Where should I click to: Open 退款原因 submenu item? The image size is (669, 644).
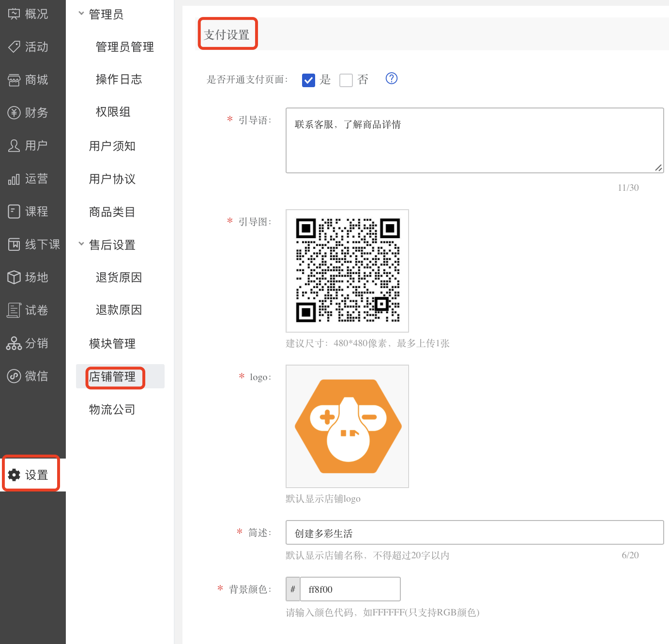tap(119, 310)
